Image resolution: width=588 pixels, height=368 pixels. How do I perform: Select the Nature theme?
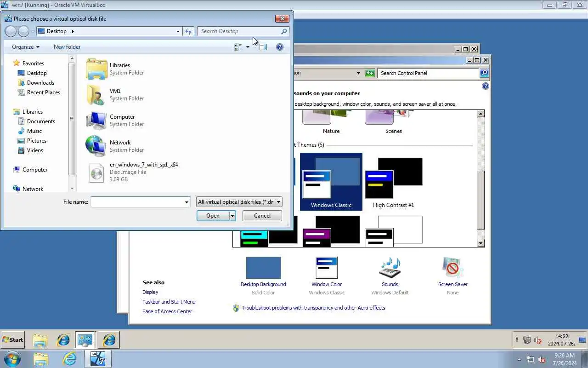tap(331, 122)
